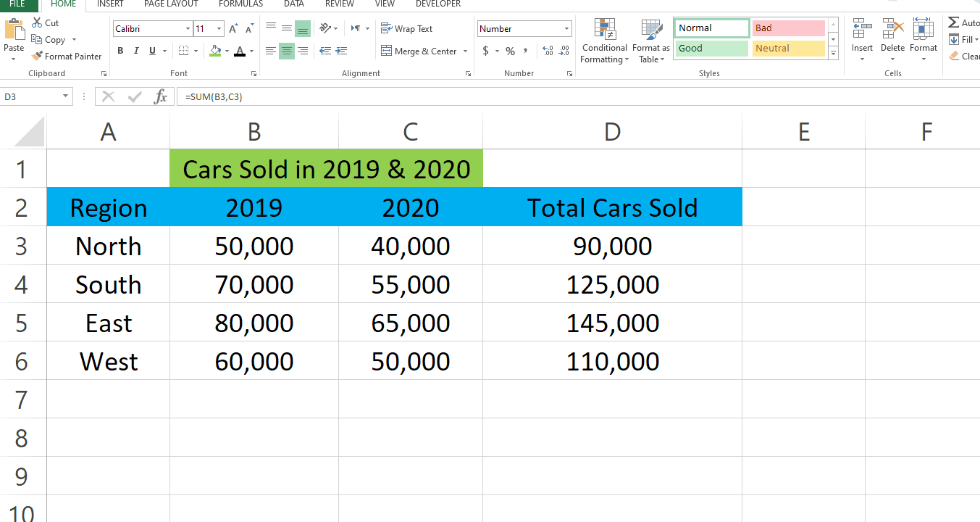The width and height of the screenshot is (980, 522).
Task: Open the DEVELOPER ribbon tab
Action: pyautogui.click(x=437, y=4)
